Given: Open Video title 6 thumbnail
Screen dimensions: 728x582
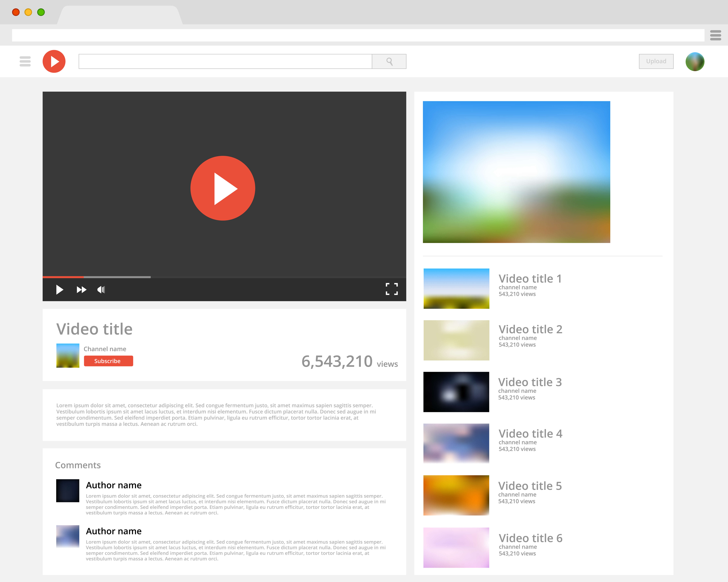Looking at the screenshot, I should click(456, 548).
